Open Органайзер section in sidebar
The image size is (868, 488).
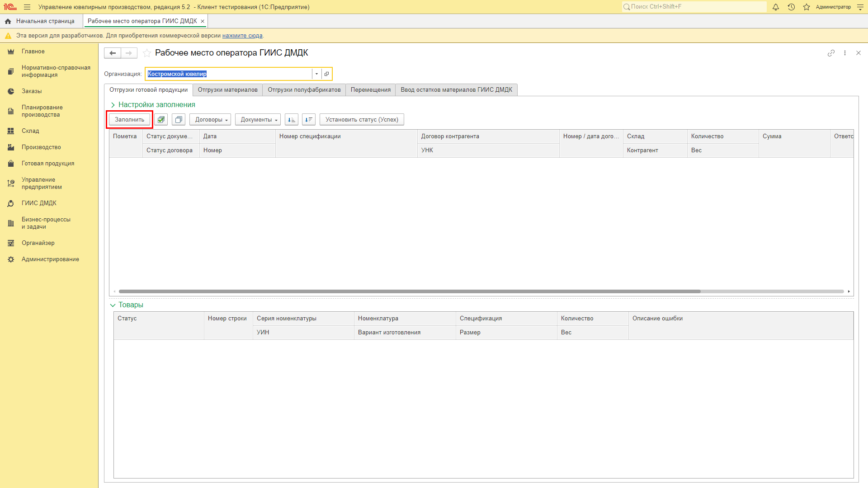(x=38, y=243)
